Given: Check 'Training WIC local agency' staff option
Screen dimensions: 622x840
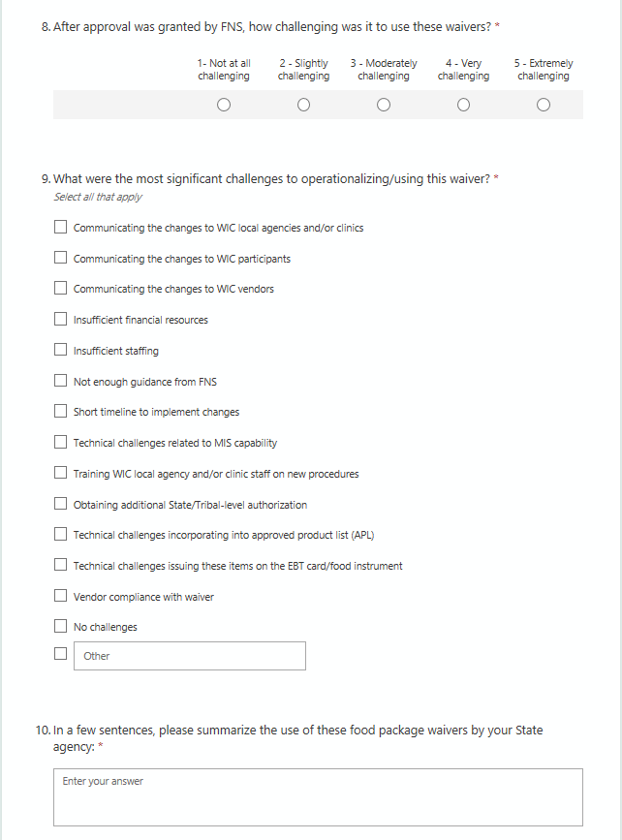Looking at the screenshot, I should 60,474.
